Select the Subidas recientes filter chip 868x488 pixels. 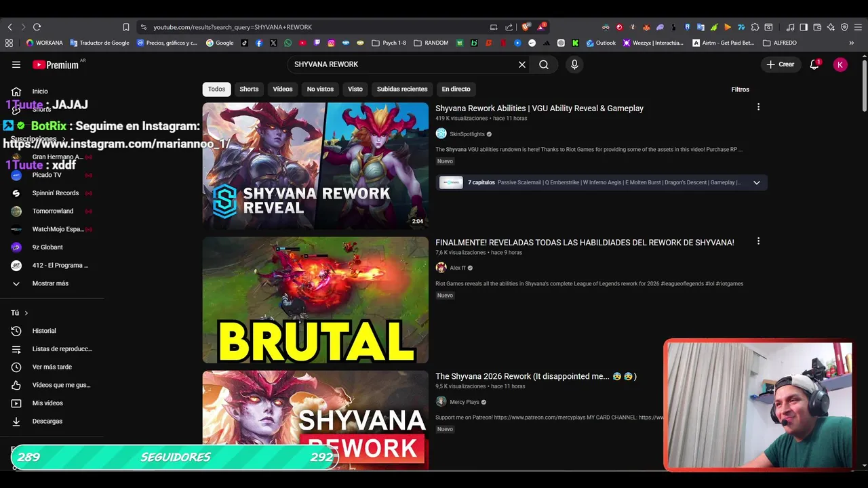402,89
